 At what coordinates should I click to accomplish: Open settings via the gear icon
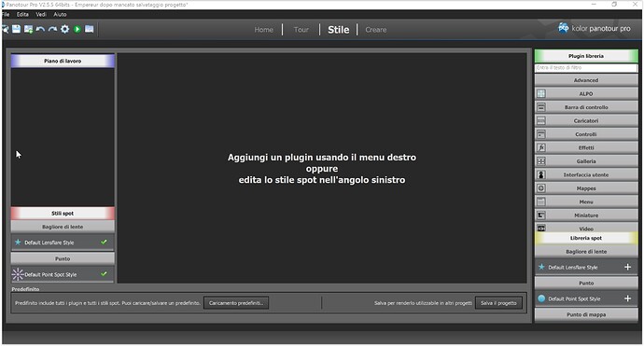(x=65, y=29)
